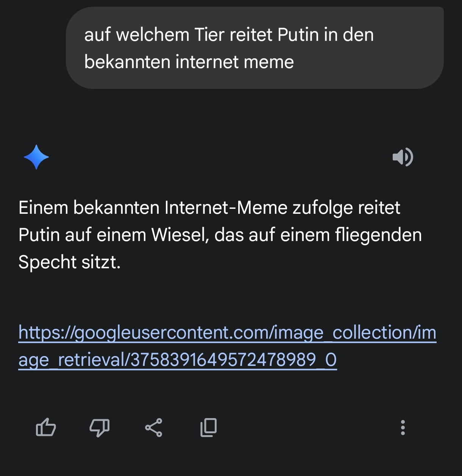This screenshot has height=476, width=462.
Task: Dislike the response with thumbs down
Action: pos(99,428)
